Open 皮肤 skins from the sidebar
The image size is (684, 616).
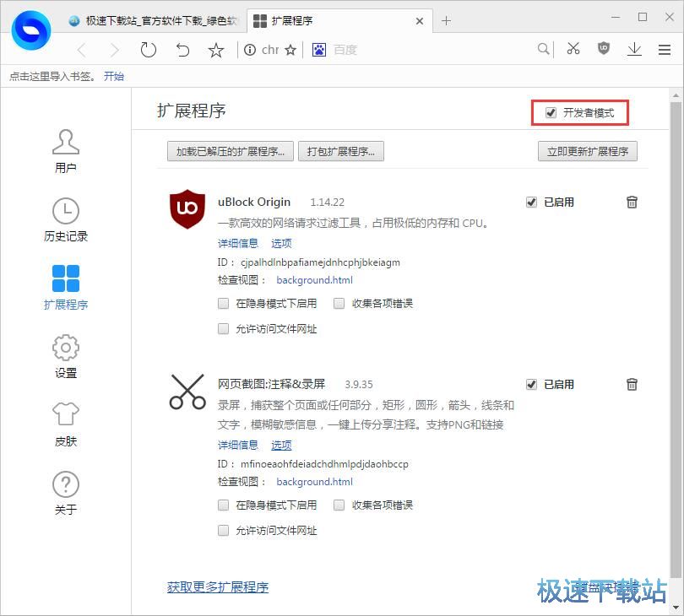pyautogui.click(x=66, y=424)
